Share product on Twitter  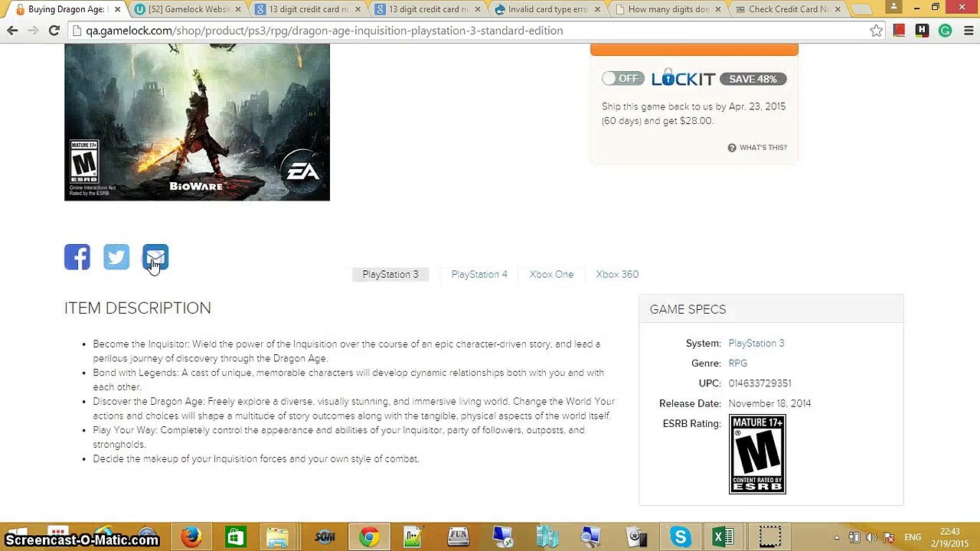116,257
